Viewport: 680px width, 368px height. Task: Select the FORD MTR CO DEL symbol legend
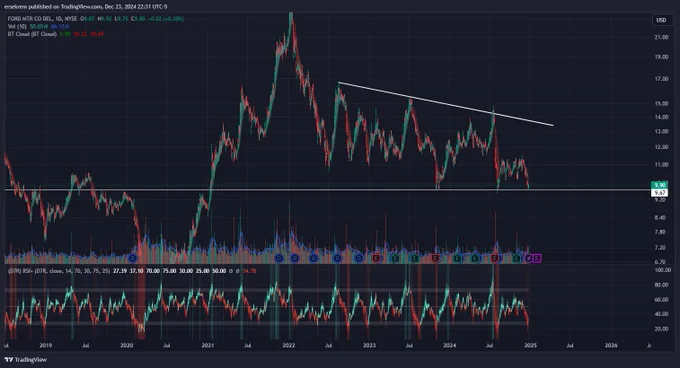[42, 19]
